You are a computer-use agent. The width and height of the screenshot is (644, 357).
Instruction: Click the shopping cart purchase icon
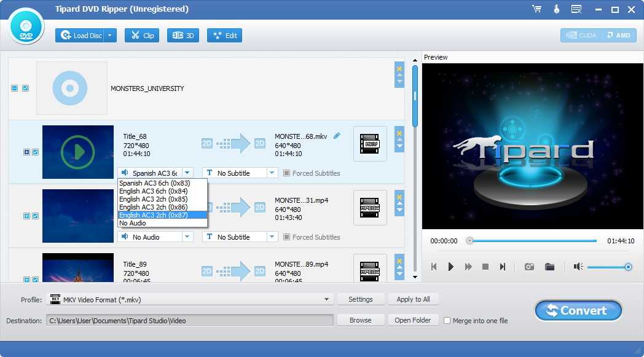(536, 9)
